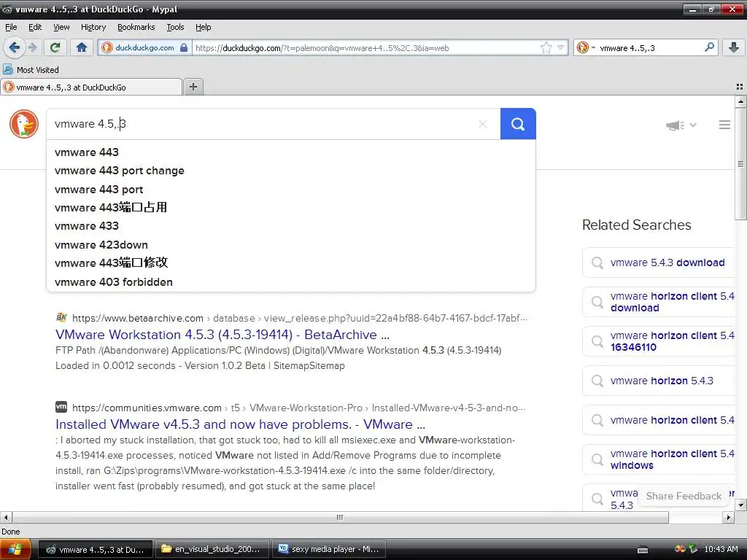
Task: Click the Share Feedback button
Action: click(684, 496)
